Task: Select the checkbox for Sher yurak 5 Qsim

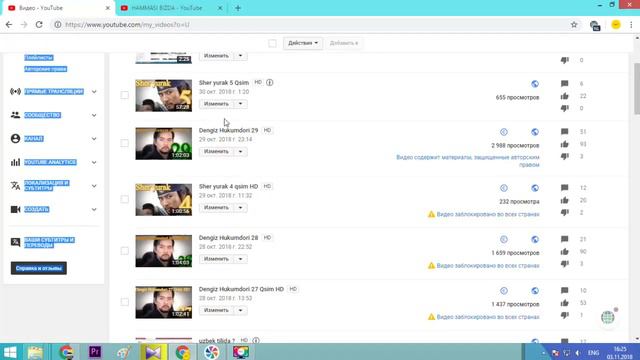Action: click(x=124, y=95)
